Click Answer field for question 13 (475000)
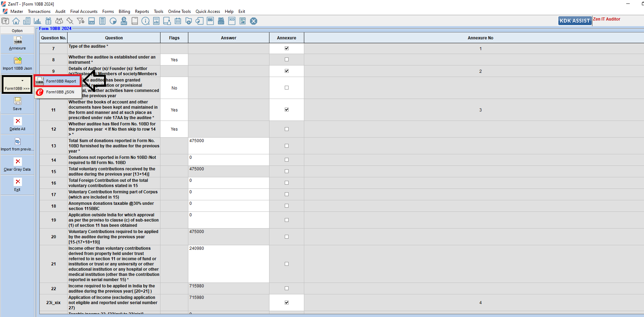This screenshot has height=317, width=644. coord(229,146)
